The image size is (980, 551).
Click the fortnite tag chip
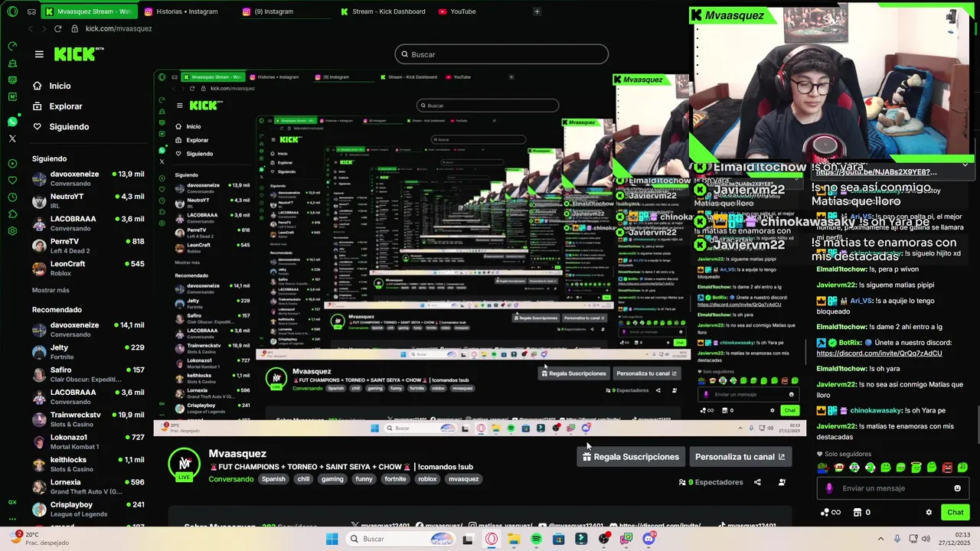pos(395,479)
